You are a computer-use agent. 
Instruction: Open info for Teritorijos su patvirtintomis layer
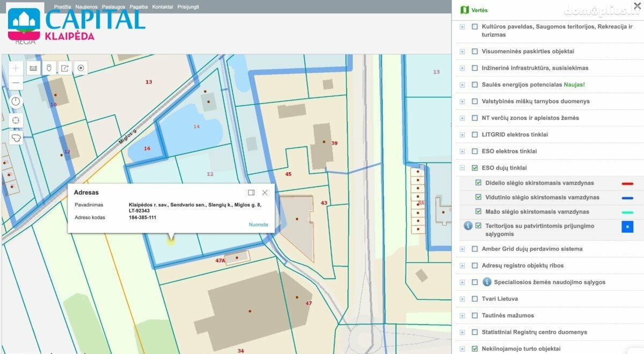click(467, 226)
